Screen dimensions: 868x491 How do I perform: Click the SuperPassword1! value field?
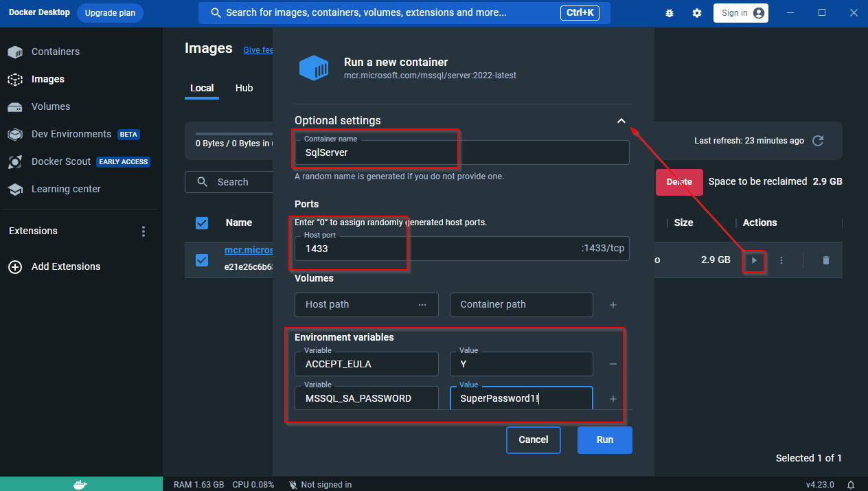click(521, 398)
